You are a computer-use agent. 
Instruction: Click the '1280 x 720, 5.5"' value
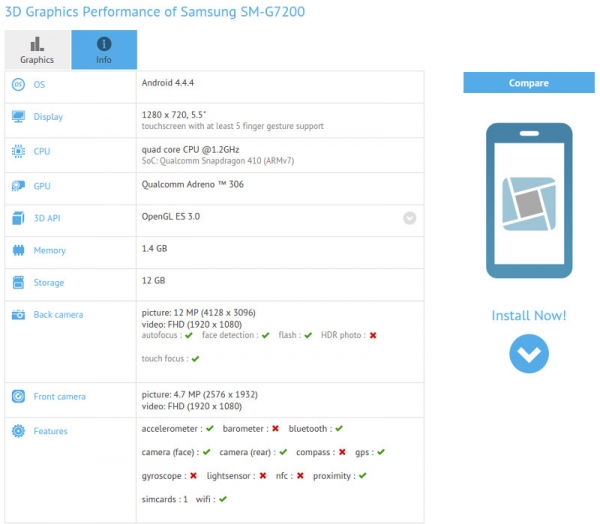click(x=174, y=115)
